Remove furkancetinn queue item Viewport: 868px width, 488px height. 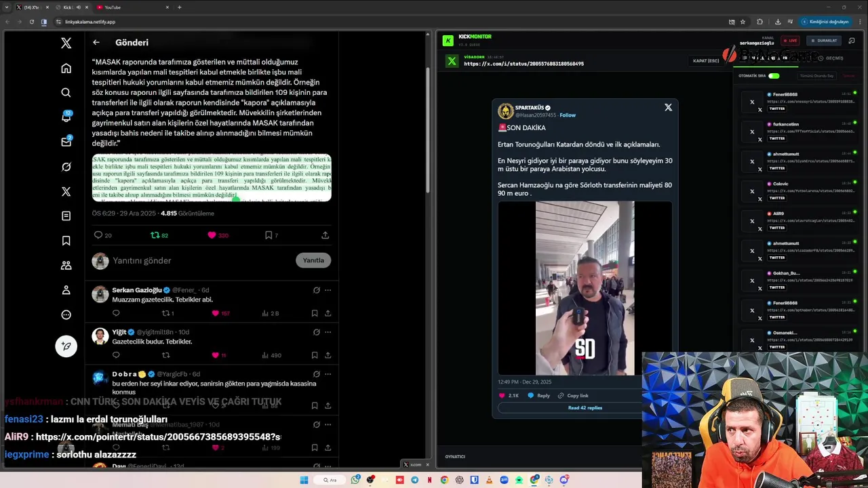click(751, 131)
